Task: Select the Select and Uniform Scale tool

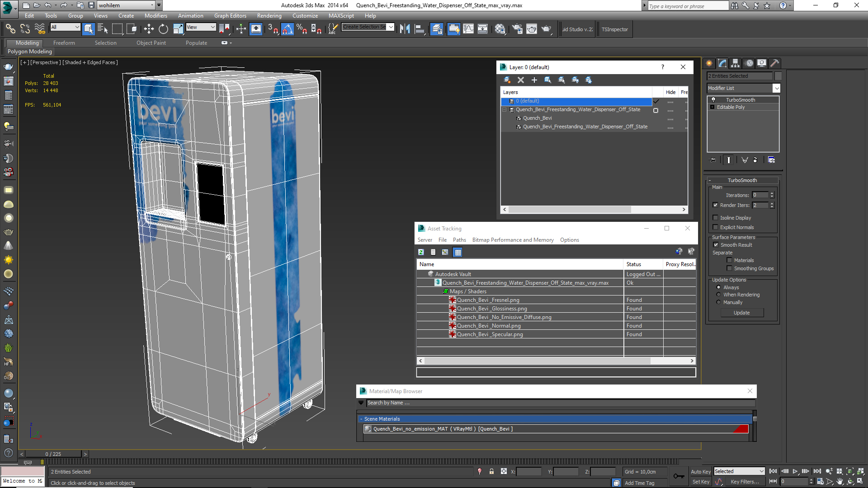Action: point(178,29)
